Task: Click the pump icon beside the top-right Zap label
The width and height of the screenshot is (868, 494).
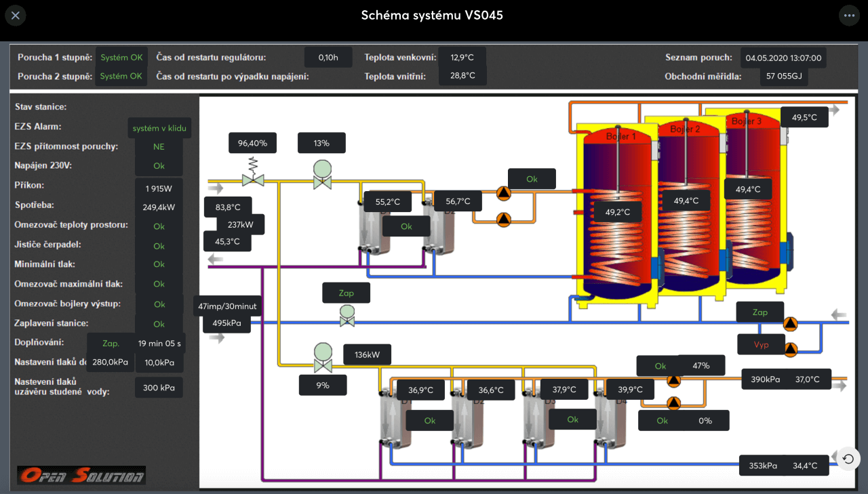Action: [x=790, y=324]
